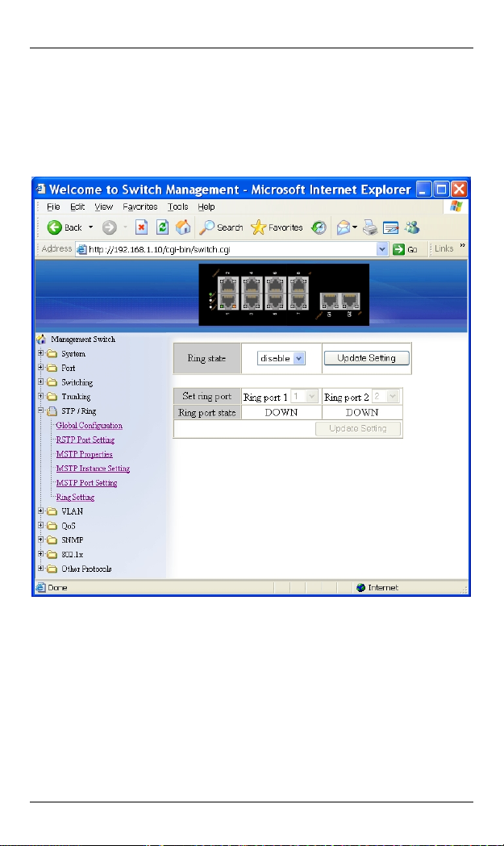Open the address bar dropdown arrow

click(382, 249)
